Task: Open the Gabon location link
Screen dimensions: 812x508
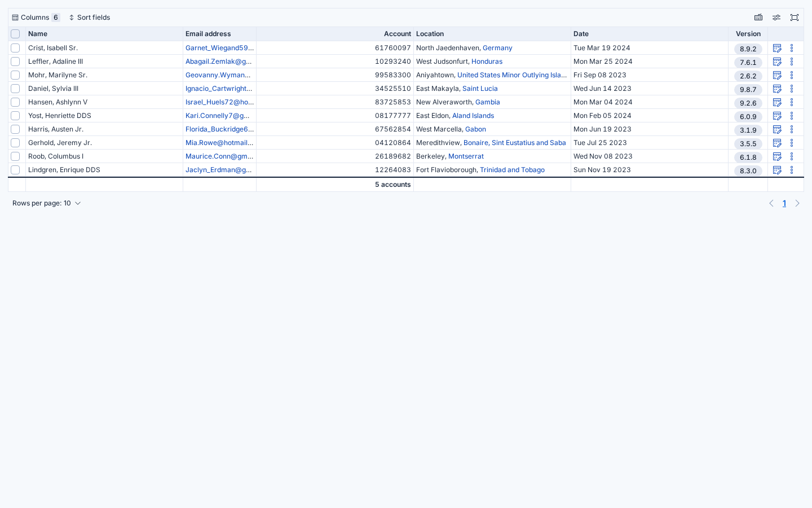Action: [x=475, y=129]
